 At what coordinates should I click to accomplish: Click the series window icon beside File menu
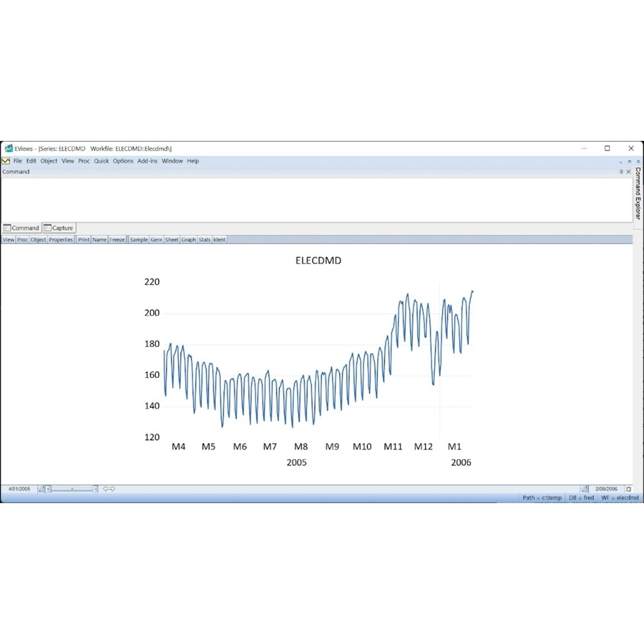pos(6,161)
